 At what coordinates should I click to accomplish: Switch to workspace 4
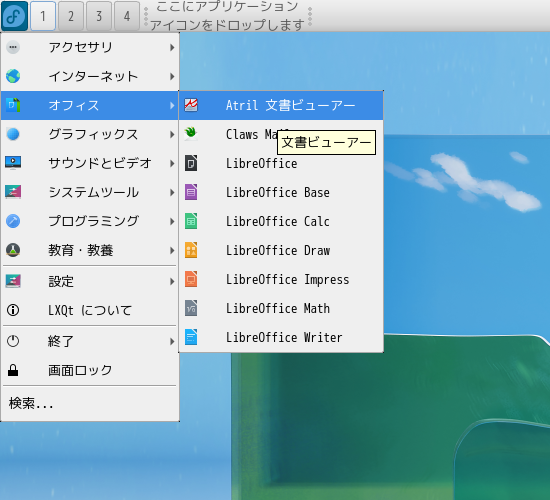[x=127, y=16]
